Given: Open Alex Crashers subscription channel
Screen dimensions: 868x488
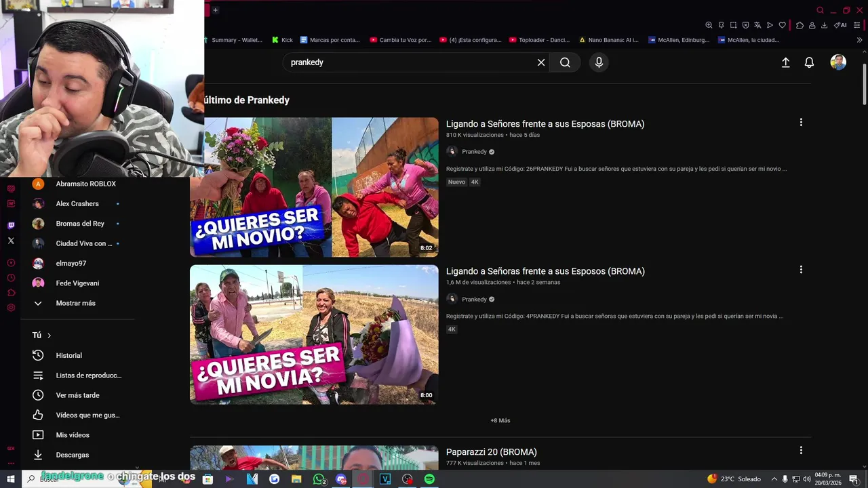Looking at the screenshot, I should (78, 203).
